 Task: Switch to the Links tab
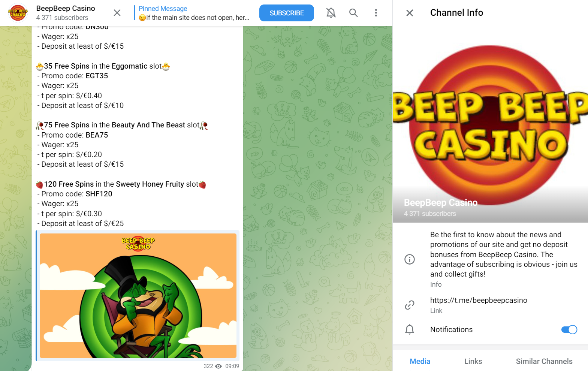[473, 361]
